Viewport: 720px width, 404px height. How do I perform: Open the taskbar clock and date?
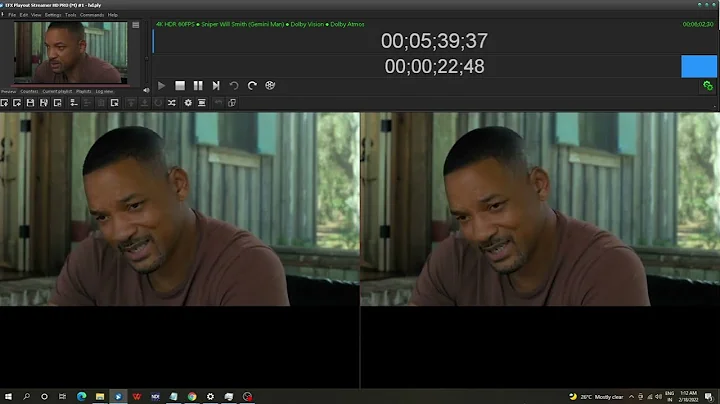[688, 397]
